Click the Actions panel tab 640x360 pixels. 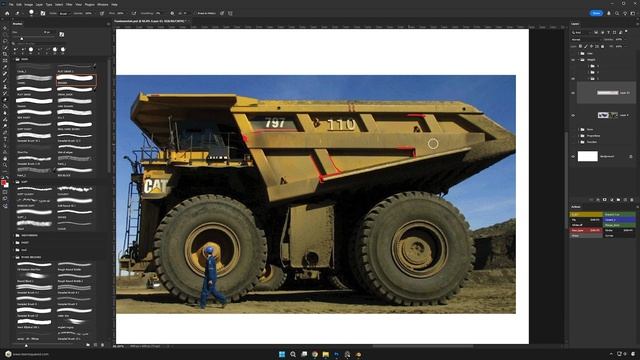(576, 207)
